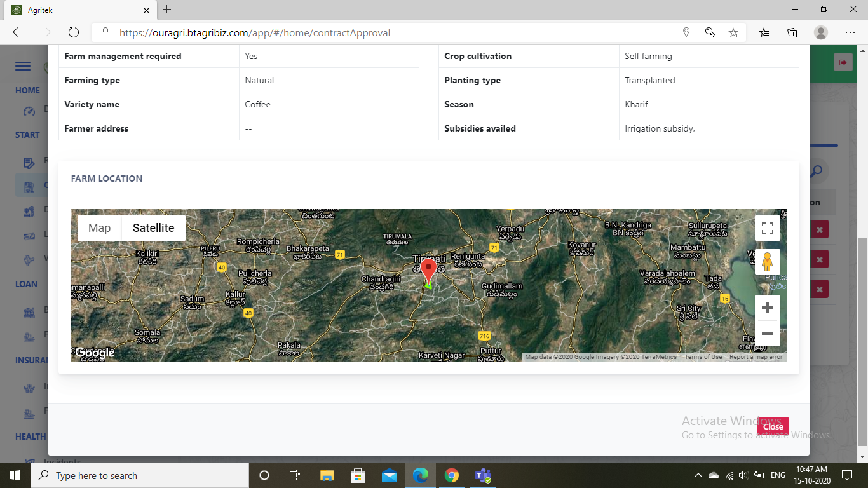Click the ENG language indicator
Screen dimensions: 868x488
tap(778, 475)
